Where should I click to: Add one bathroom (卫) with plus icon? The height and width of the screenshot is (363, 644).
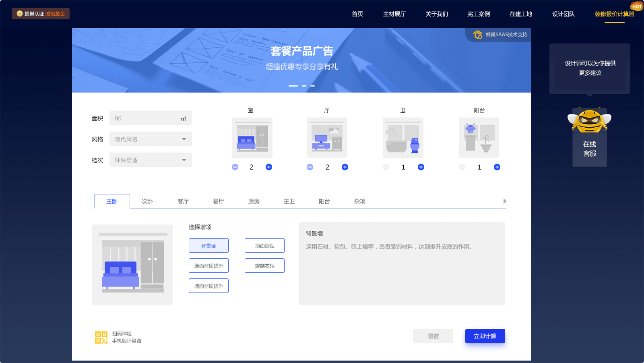pos(421,167)
